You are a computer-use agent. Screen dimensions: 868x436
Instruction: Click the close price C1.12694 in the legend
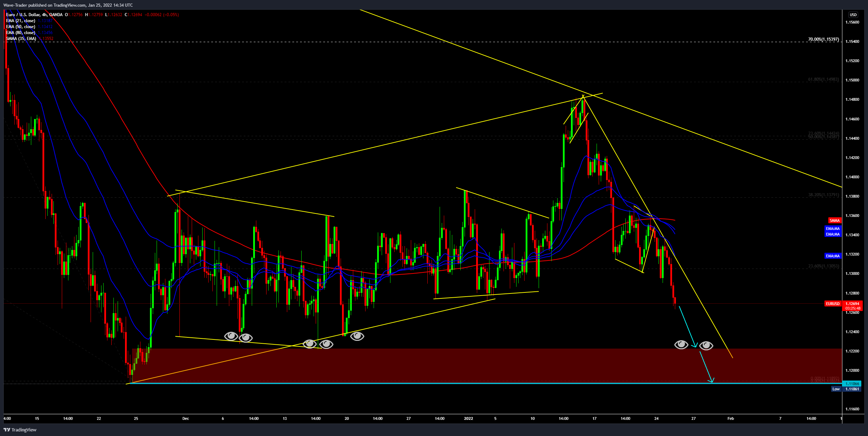click(x=133, y=15)
